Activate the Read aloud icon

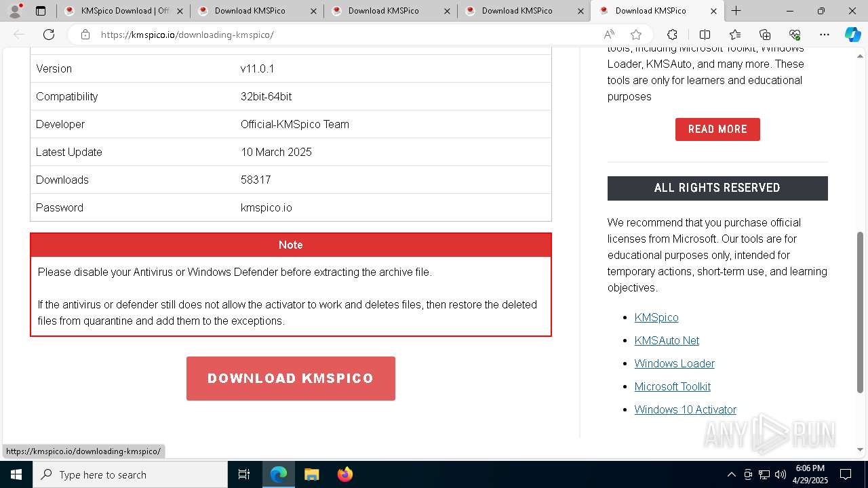[x=609, y=35]
